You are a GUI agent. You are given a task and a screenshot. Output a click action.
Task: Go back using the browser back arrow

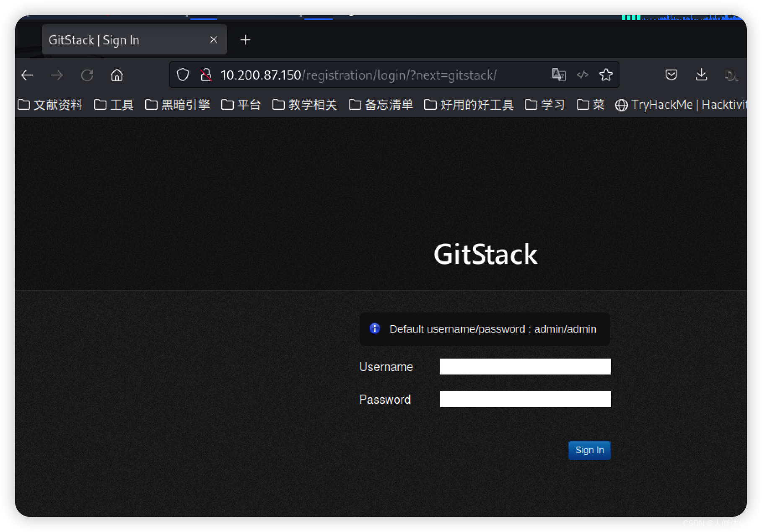tap(27, 75)
